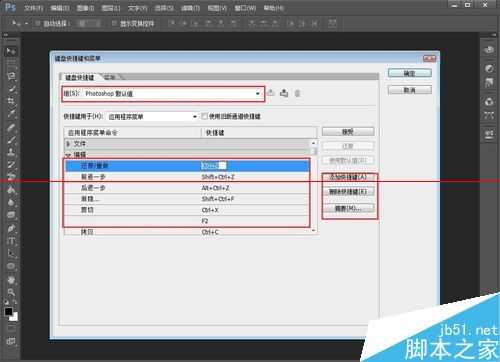Select the Type (T) tool
500x362 pixels.
pyautogui.click(x=11, y=241)
